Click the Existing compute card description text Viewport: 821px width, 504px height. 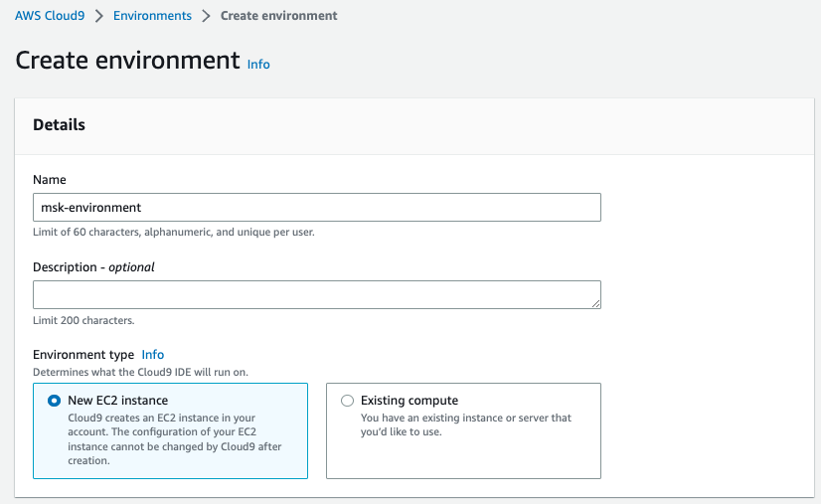pos(466,424)
